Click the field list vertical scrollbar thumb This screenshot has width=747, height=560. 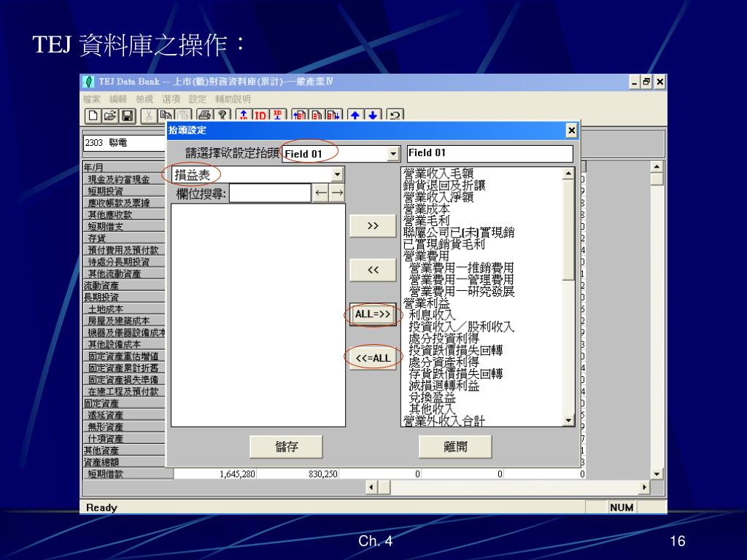[x=568, y=230]
